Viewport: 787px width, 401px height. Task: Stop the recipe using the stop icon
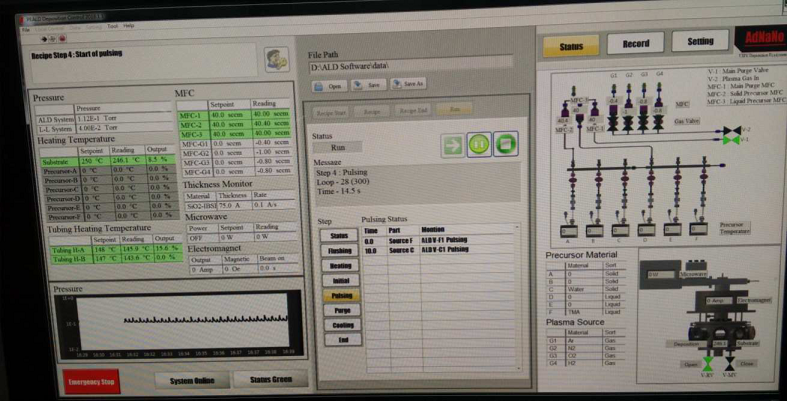tap(507, 146)
